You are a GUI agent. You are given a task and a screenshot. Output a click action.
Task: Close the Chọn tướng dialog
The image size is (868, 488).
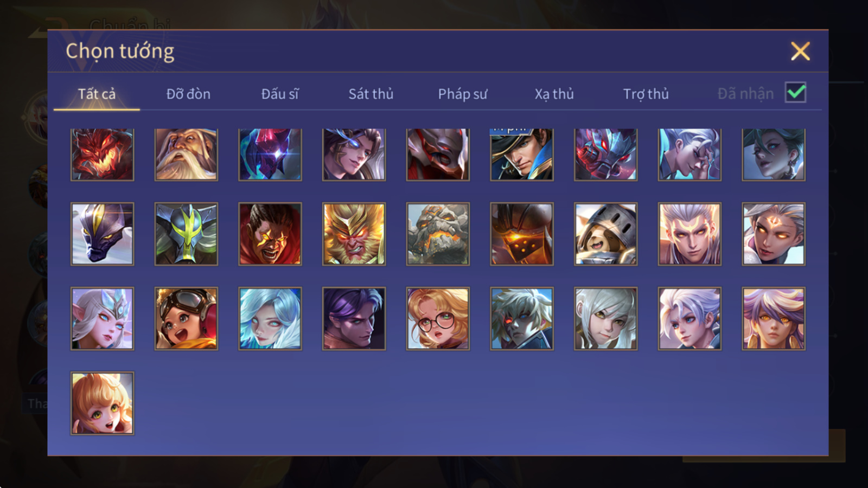point(800,51)
